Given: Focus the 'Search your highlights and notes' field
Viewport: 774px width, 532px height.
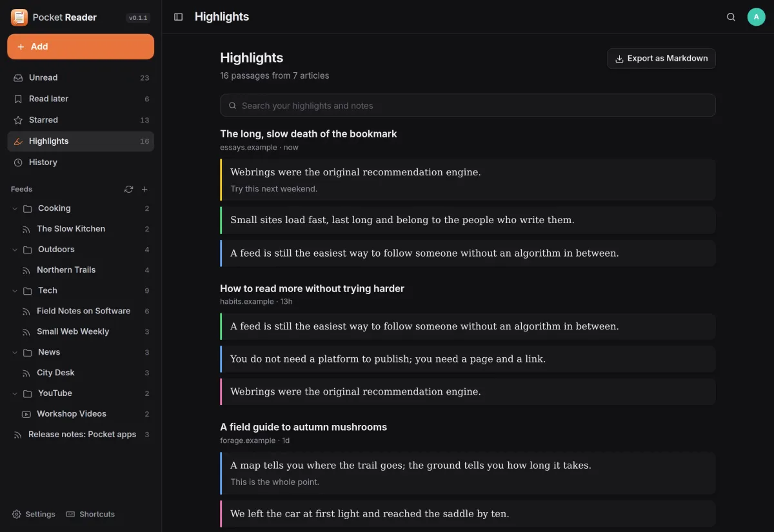Looking at the screenshot, I should [x=468, y=106].
